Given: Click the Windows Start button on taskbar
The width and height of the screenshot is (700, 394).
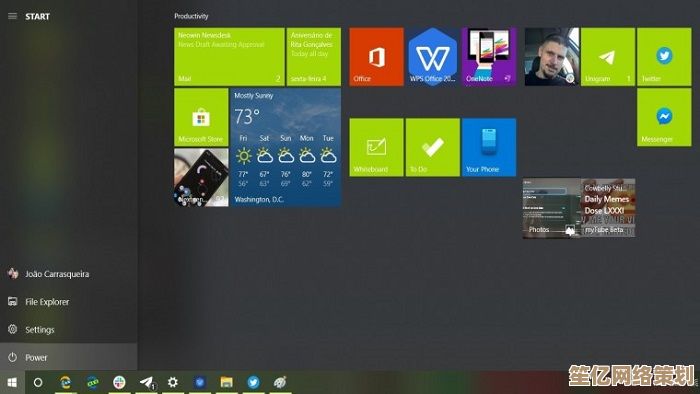Looking at the screenshot, I should [12, 382].
